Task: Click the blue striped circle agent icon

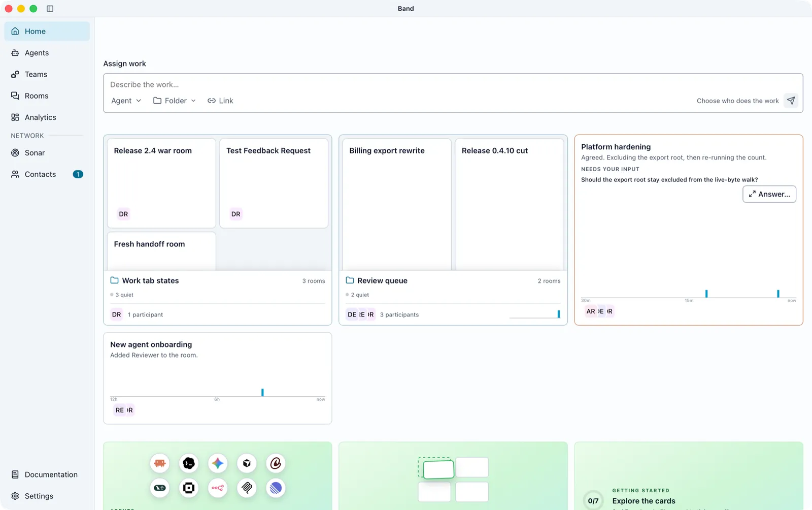Action: (x=276, y=488)
